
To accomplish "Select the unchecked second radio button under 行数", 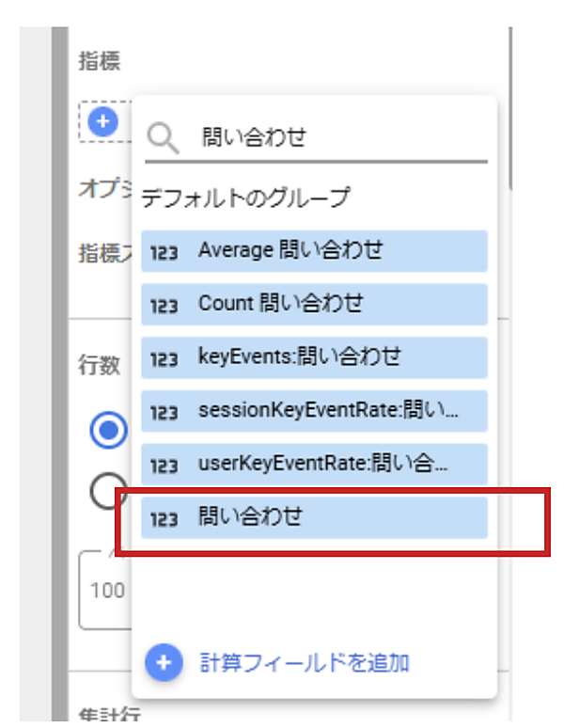I will tap(108, 489).
